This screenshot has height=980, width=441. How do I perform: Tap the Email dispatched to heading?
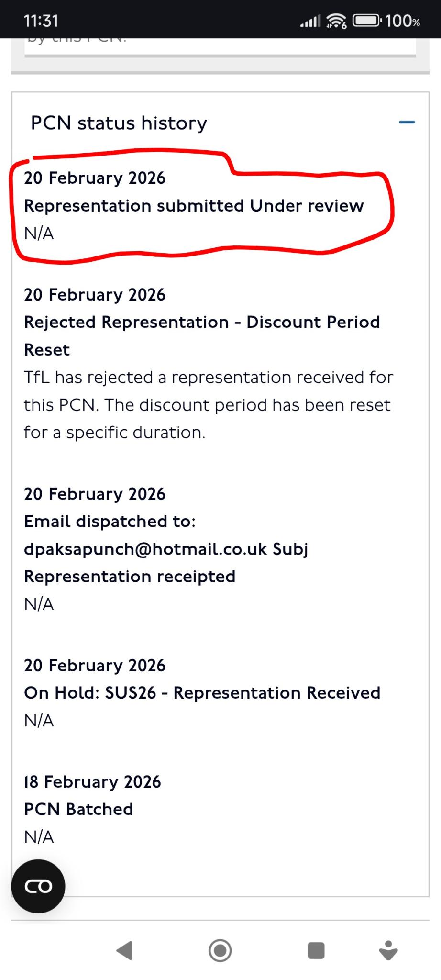(110, 521)
